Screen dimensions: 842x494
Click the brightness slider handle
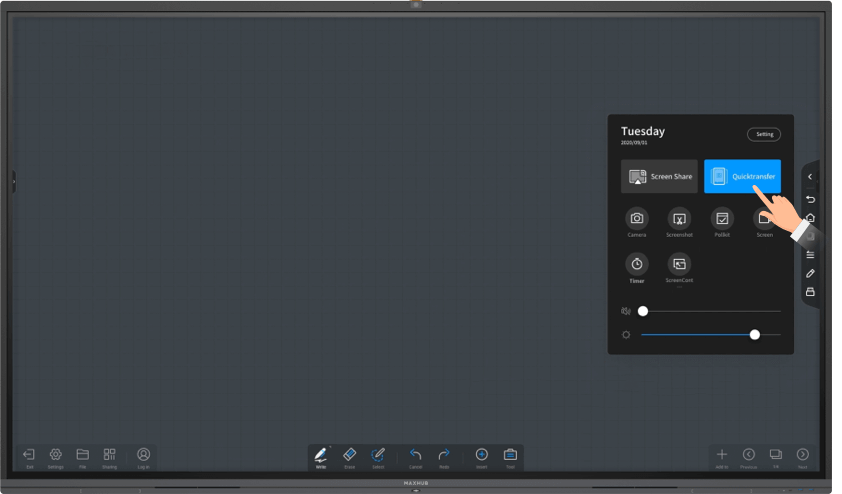[755, 334]
